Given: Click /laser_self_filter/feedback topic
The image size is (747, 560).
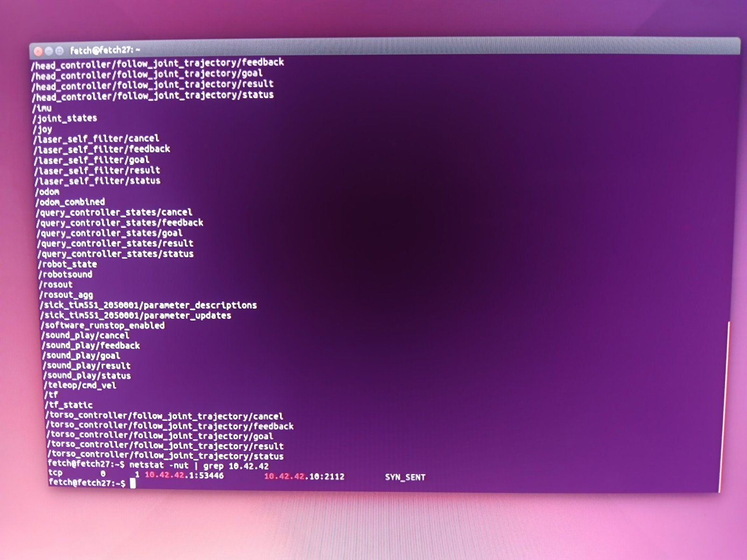Looking at the screenshot, I should click(102, 149).
